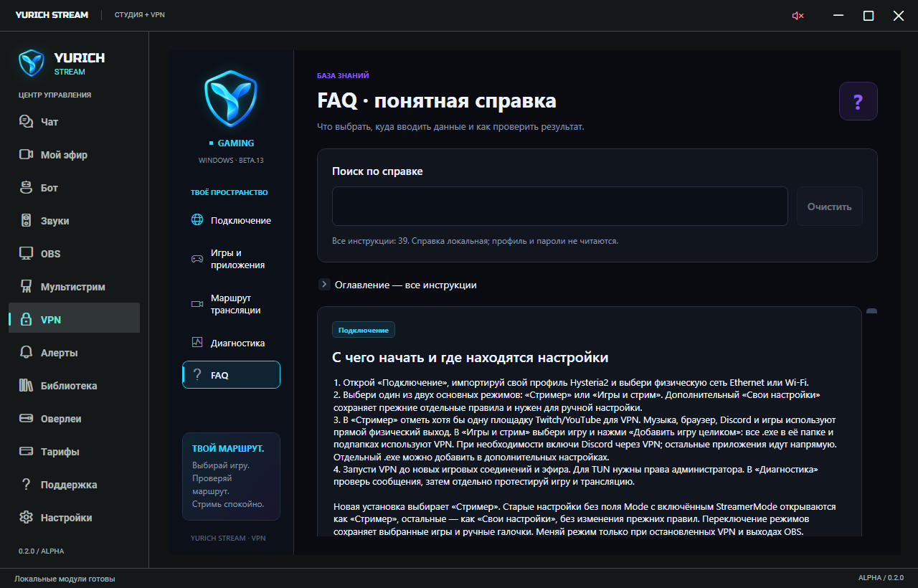Select the Оверлеи icon
Image resolution: width=918 pixels, height=588 pixels.
click(x=27, y=419)
